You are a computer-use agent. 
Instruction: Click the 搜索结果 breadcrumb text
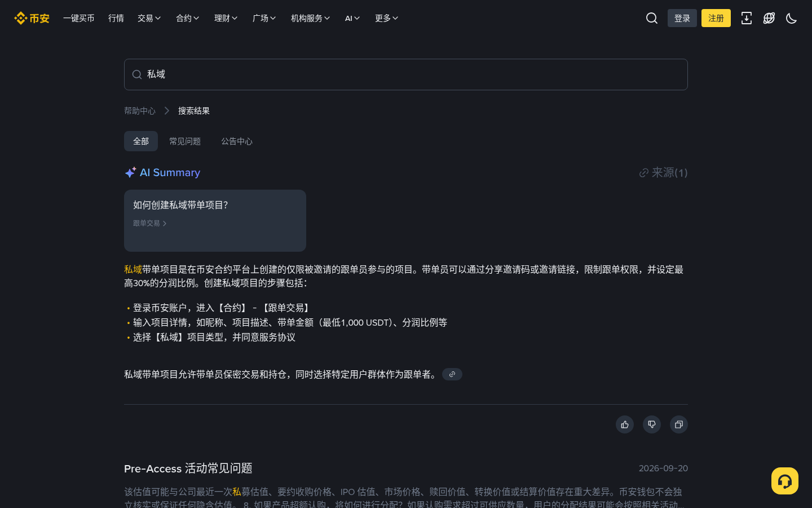[194, 111]
